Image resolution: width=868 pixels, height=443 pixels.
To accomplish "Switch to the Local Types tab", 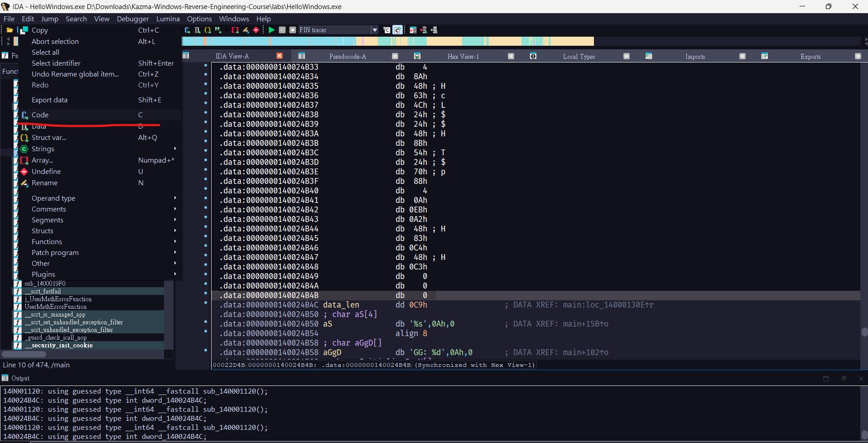I will click(x=579, y=56).
